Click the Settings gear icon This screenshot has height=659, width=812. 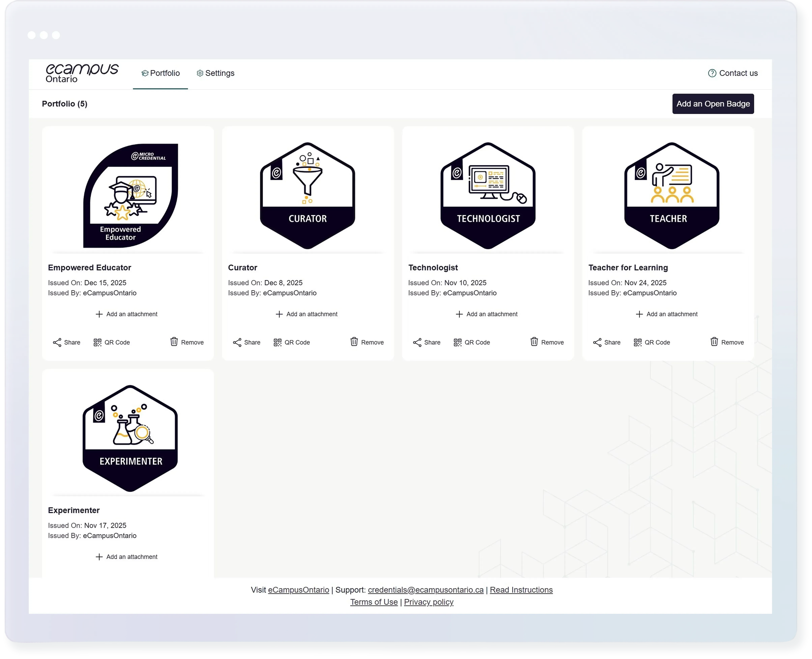point(200,73)
